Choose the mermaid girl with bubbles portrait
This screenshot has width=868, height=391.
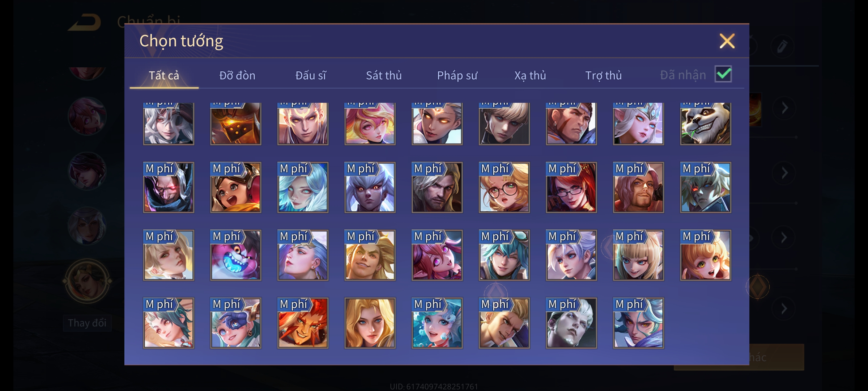[x=437, y=323]
